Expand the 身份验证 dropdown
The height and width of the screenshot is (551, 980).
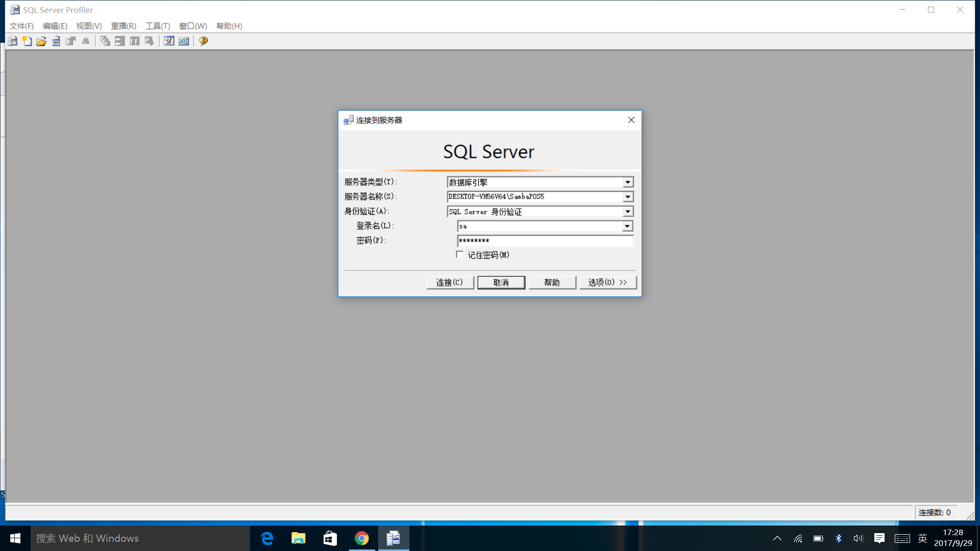point(628,212)
